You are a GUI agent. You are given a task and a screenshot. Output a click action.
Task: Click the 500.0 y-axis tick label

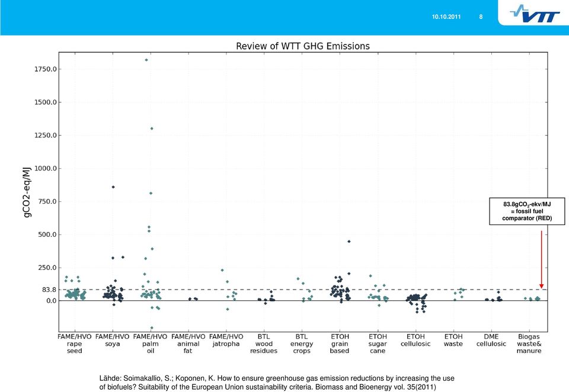click(47, 234)
